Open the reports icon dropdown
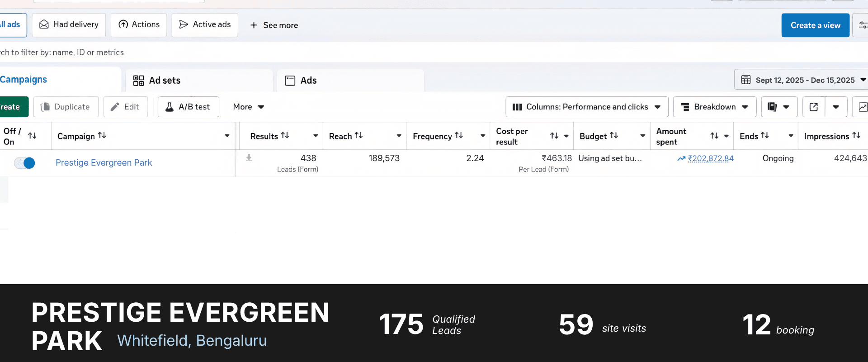Viewport: 868px width, 362px height. [779, 107]
